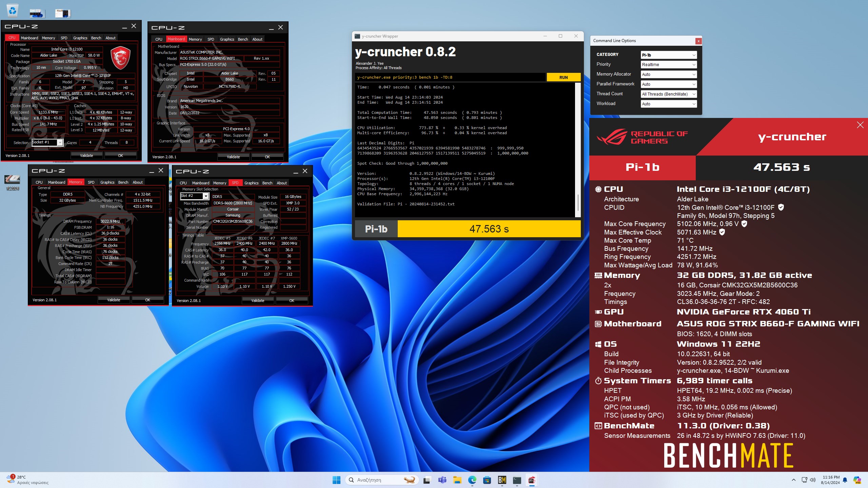Select the Core Speed value 1133.6 MHz
The width and height of the screenshot is (868, 488).
pos(48,112)
